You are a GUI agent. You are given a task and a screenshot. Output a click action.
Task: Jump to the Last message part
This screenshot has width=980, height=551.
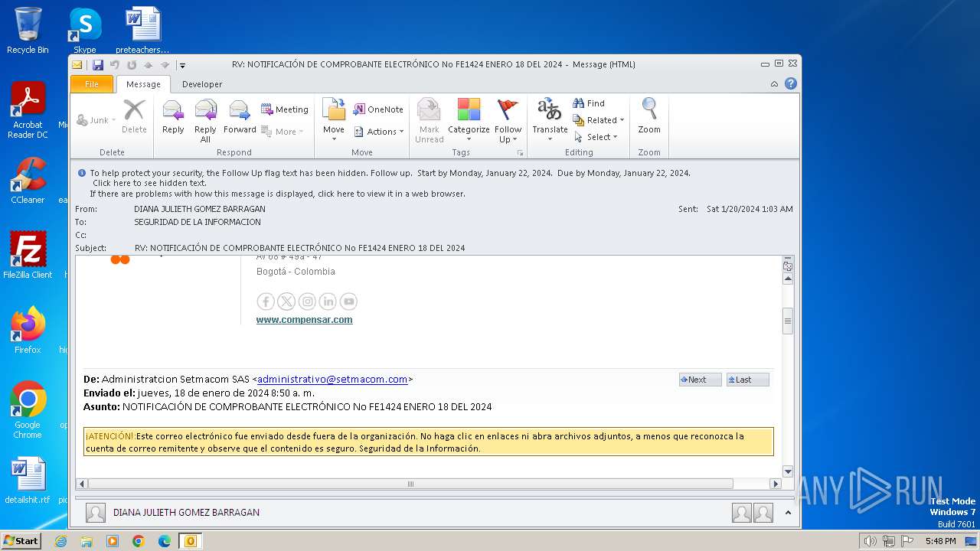point(747,380)
